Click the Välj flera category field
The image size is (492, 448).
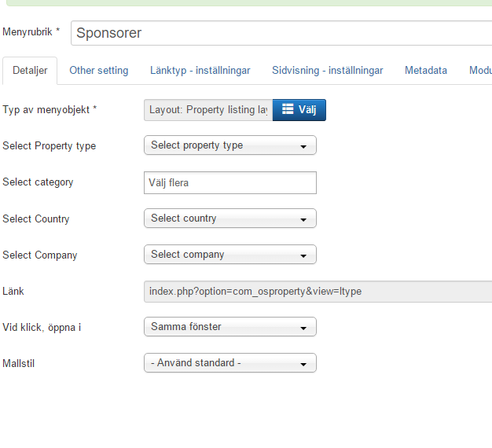point(229,183)
